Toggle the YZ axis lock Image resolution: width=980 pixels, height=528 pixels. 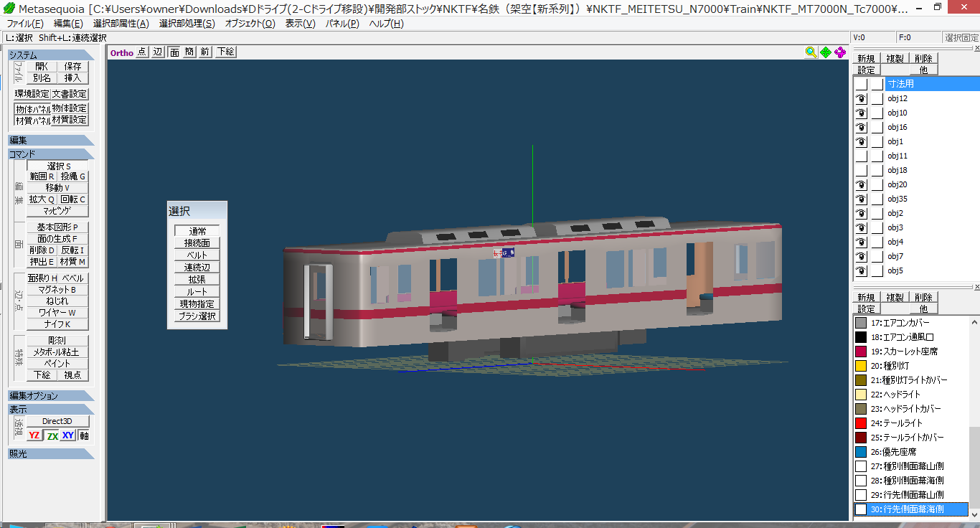[x=34, y=435]
